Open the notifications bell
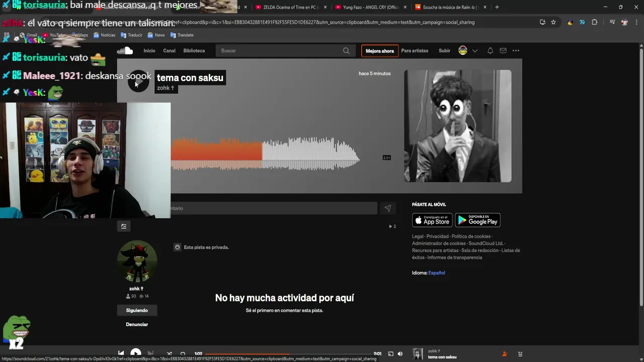This screenshot has width=644, height=362. 490,51
